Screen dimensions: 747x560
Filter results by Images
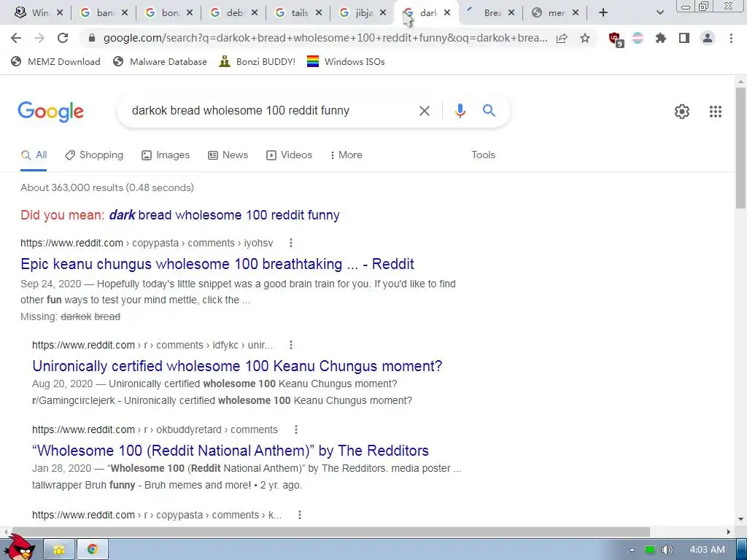[166, 155]
